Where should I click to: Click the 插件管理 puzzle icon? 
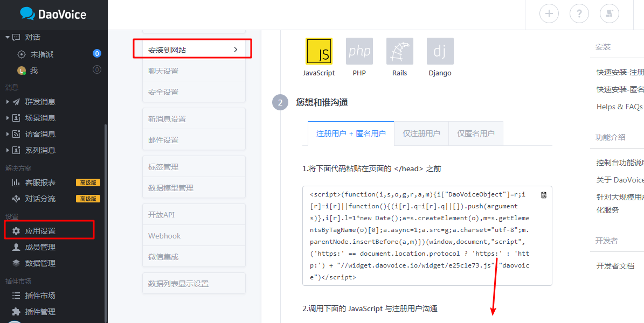click(16, 312)
